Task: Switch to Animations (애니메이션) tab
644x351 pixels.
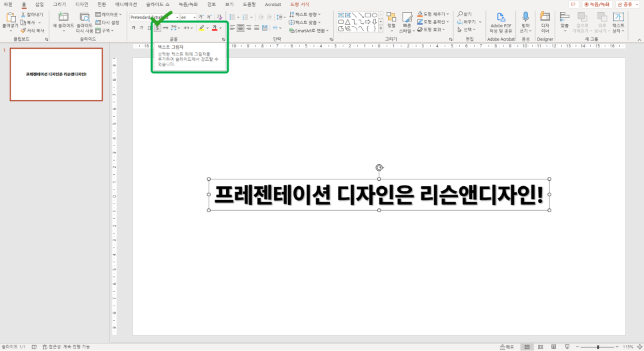Action: pyautogui.click(x=126, y=5)
